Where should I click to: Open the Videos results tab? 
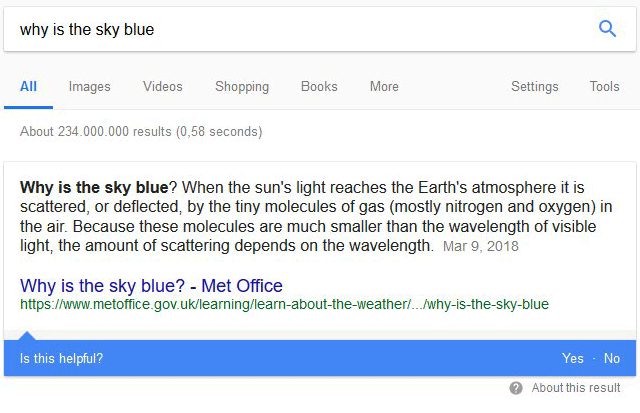pos(163,87)
